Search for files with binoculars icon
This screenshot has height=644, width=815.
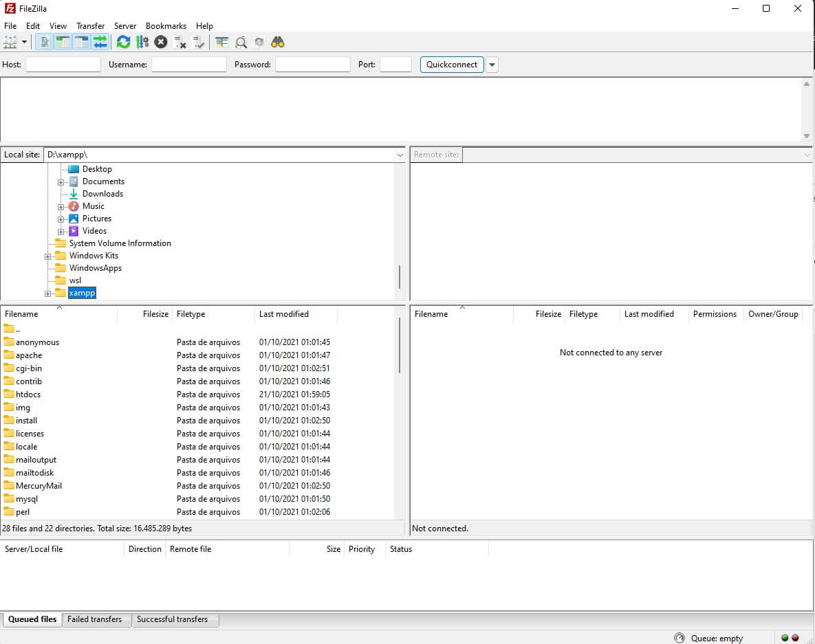[278, 42]
